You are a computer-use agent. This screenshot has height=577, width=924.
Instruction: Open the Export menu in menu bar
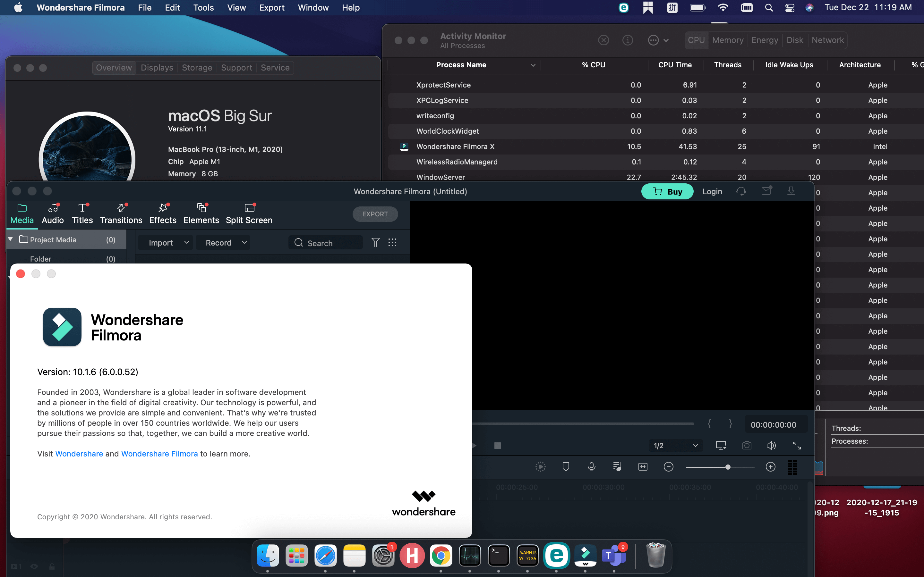pos(271,8)
